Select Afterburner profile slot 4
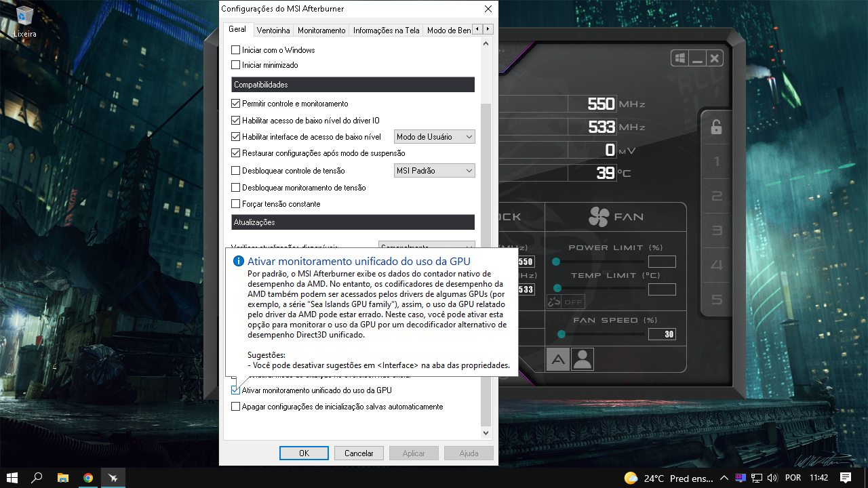 coord(717,265)
